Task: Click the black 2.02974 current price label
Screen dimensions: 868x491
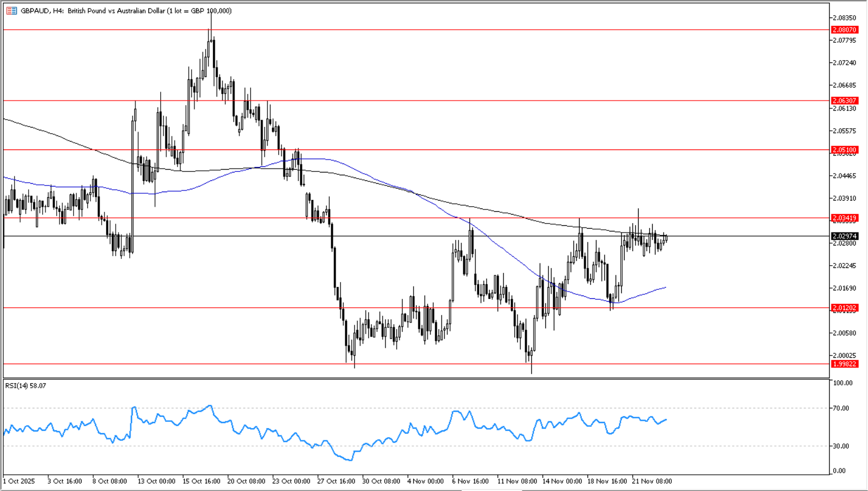Action: click(844, 237)
